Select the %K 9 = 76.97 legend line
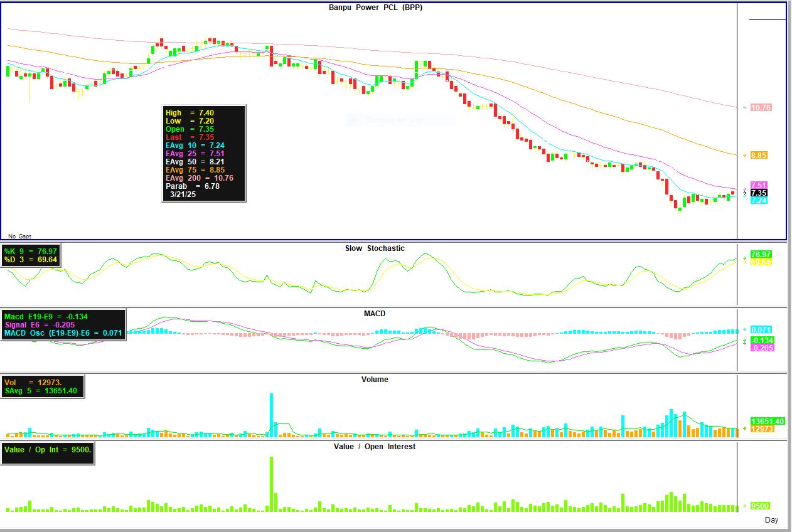792x532 pixels. click(x=31, y=252)
